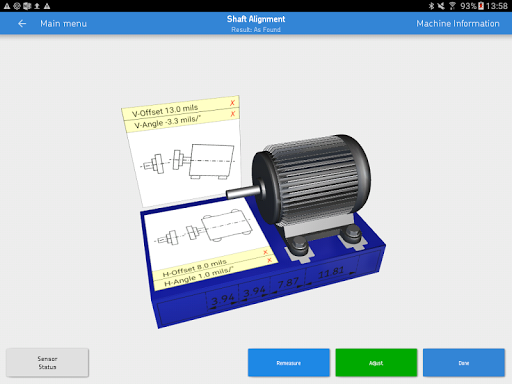
Task: Click the red X beside V-Offset
Action: click(x=232, y=103)
